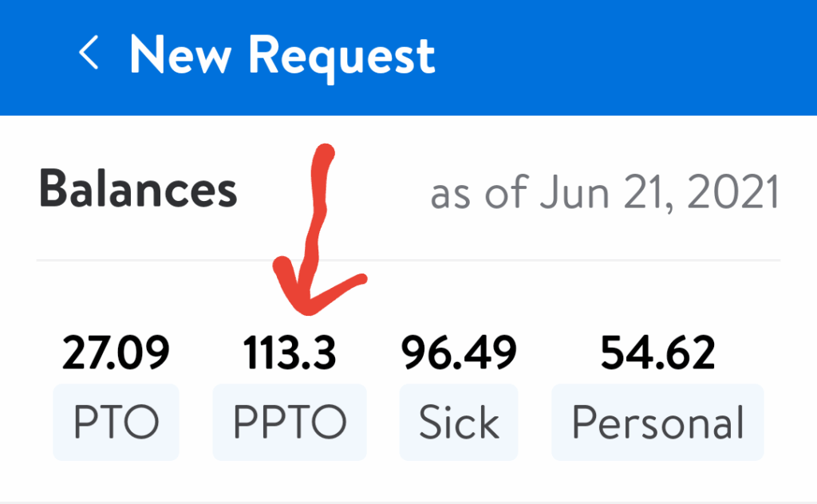Select the Personal balance chip
This screenshot has width=817, height=504.
(657, 423)
